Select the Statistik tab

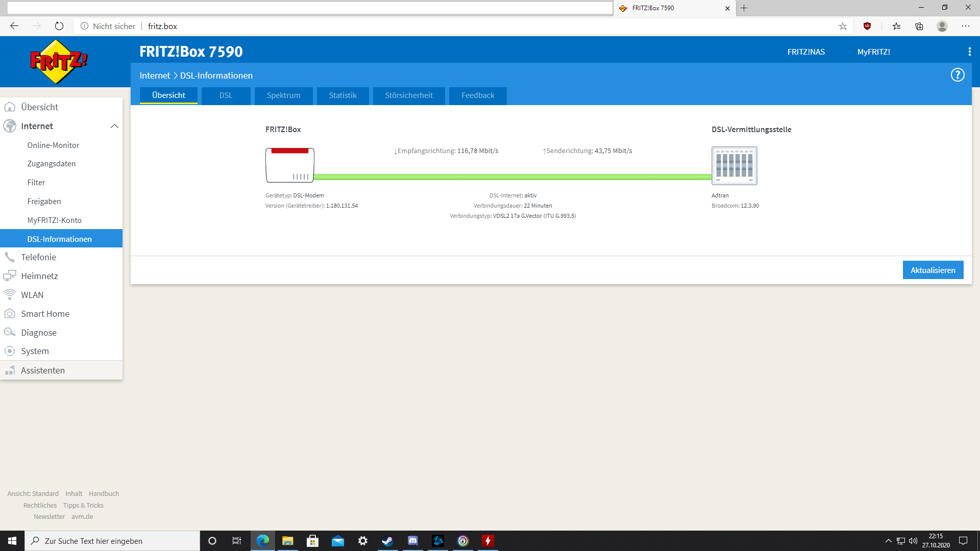click(x=342, y=95)
